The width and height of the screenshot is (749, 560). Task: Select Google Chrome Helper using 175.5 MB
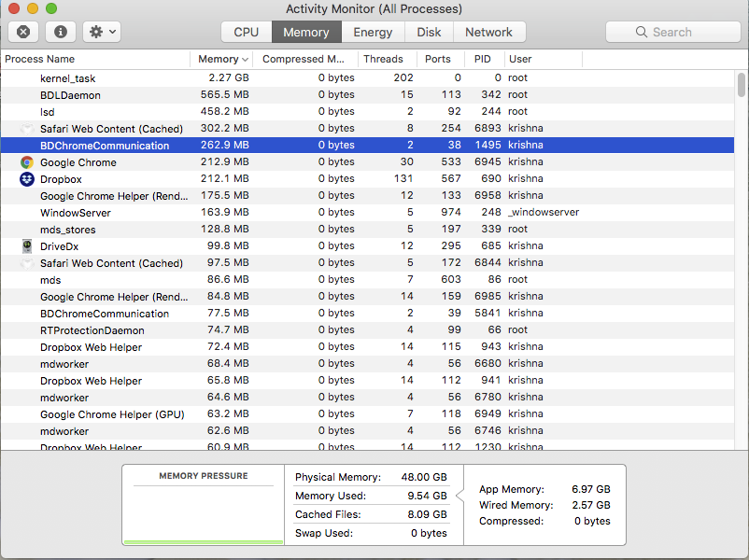click(367, 196)
